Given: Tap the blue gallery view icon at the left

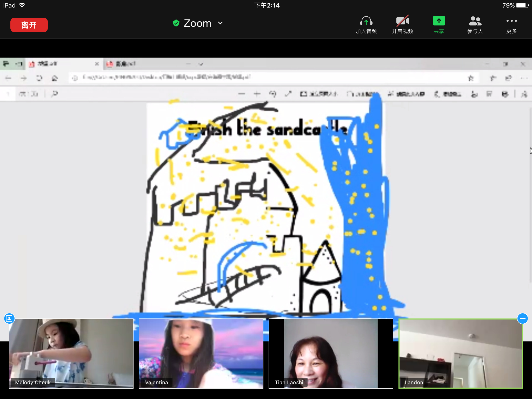Looking at the screenshot, I should click(9, 318).
